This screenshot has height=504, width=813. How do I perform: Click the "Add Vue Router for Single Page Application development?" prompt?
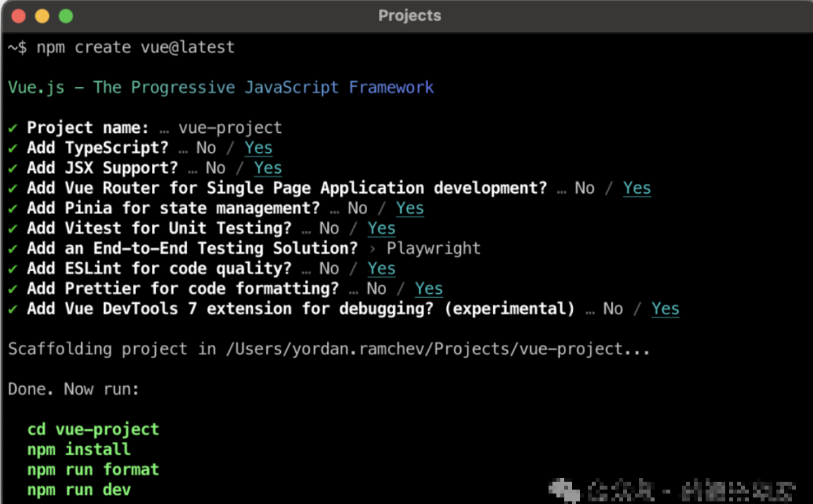287,189
